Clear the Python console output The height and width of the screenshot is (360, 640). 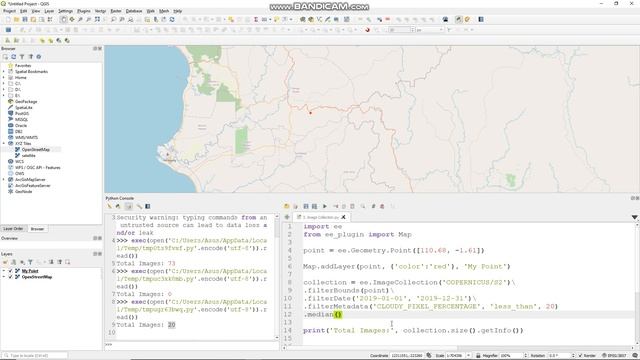[x=109, y=207]
